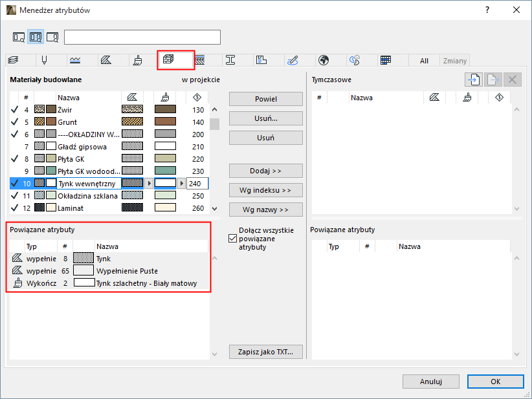Open the Cities globe tab icon
Image resolution: width=532 pixels, height=399 pixels.
click(x=324, y=60)
